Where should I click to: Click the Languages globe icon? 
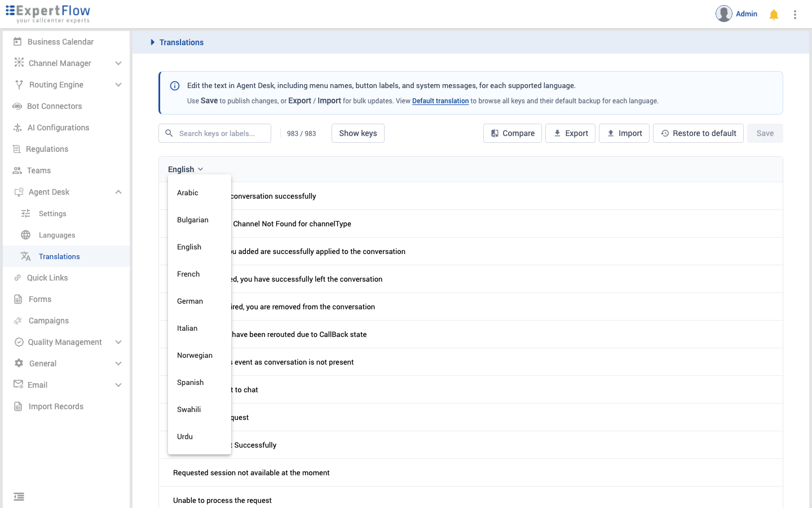tap(25, 235)
